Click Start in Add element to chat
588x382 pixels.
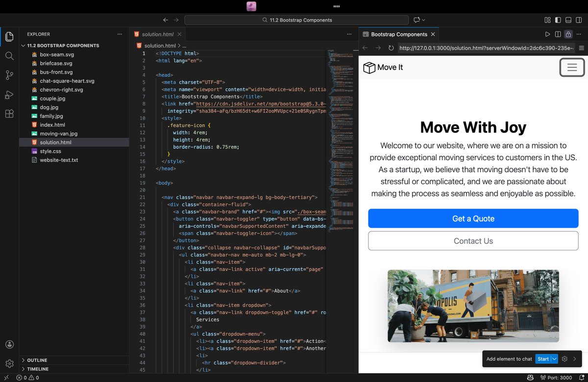543,359
